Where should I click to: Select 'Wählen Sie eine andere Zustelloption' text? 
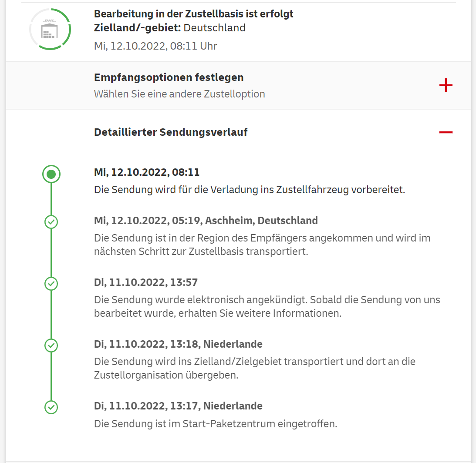[179, 94]
